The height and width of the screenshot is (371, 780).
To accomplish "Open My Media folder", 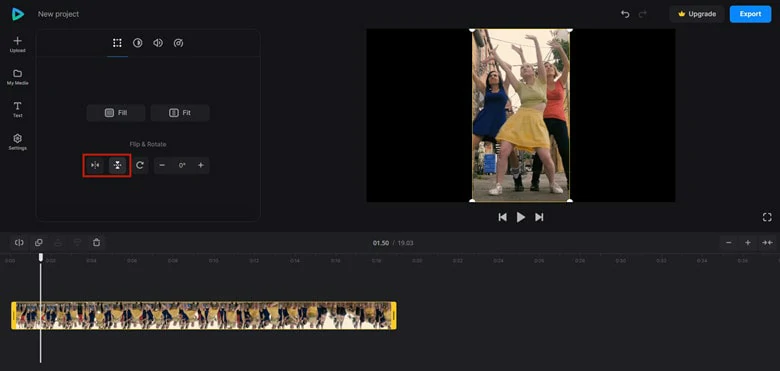I will click(17, 77).
